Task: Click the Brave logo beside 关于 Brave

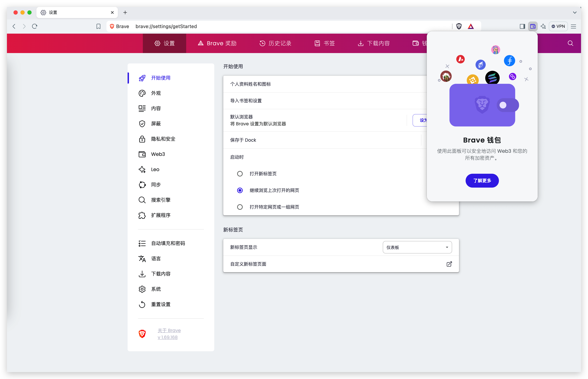Action: coord(142,334)
